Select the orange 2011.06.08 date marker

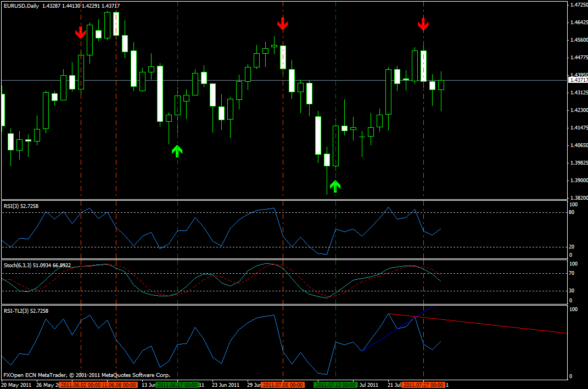(118, 385)
